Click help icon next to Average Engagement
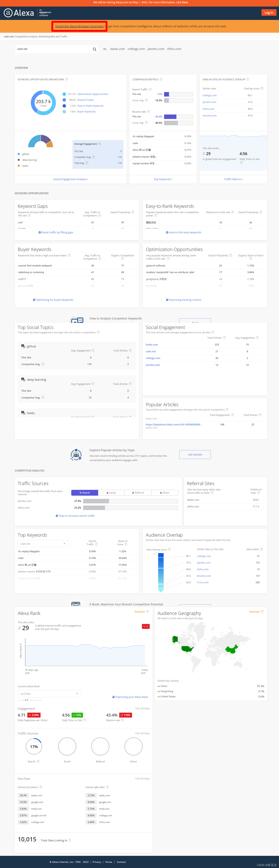This screenshot has height=868, width=279. pyautogui.click(x=99, y=144)
